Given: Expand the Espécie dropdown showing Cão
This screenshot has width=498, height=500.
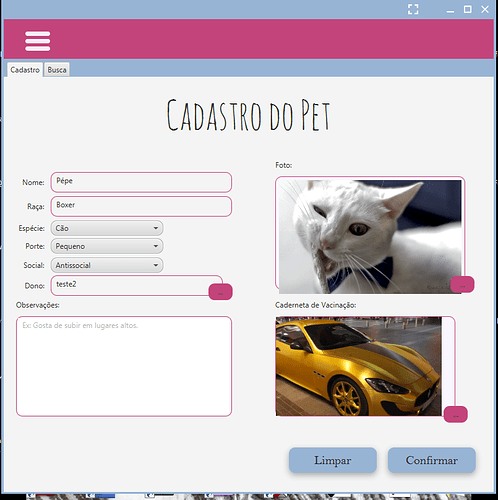Looking at the screenshot, I should click(x=107, y=228).
